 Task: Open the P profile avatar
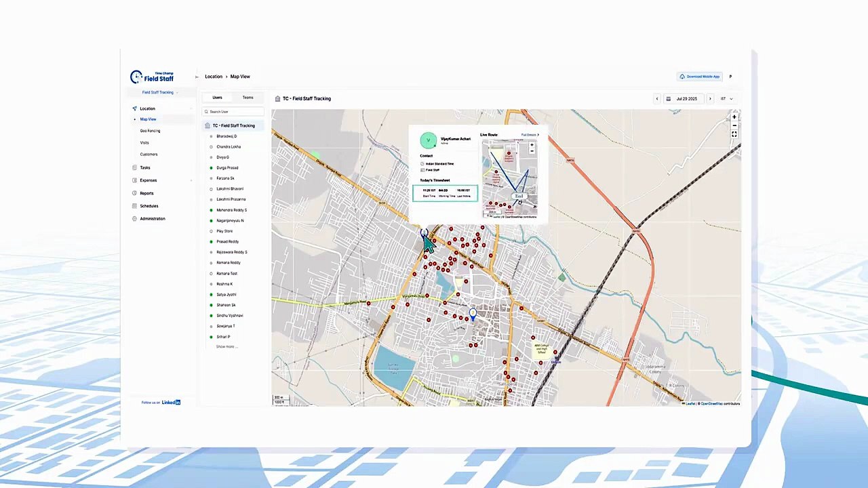pyautogui.click(x=730, y=77)
